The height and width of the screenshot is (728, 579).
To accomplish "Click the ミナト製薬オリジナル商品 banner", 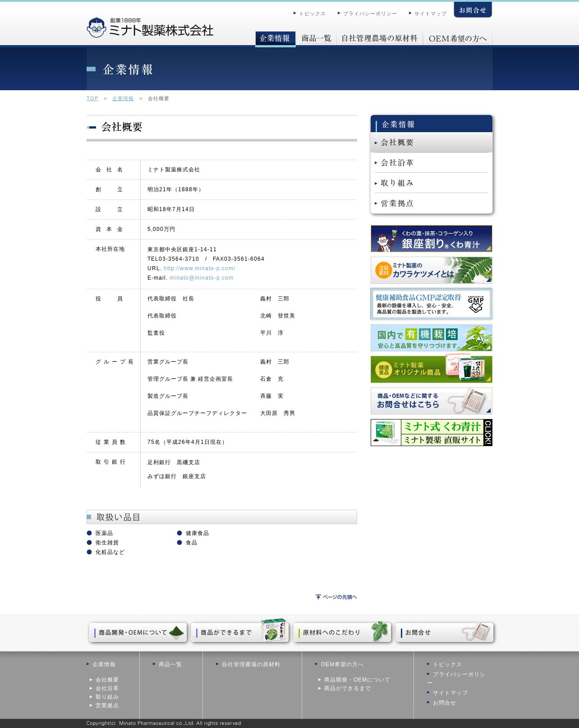I will click(x=432, y=369).
